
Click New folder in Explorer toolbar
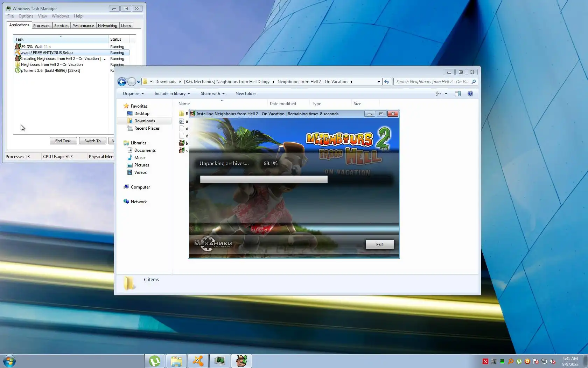(x=246, y=94)
